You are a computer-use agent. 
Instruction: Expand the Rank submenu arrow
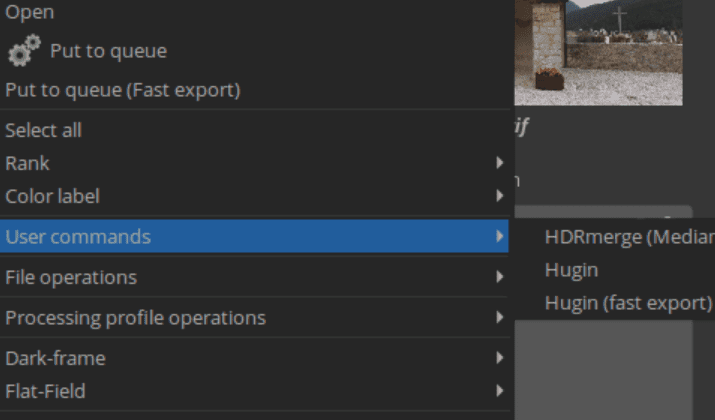[x=500, y=163]
